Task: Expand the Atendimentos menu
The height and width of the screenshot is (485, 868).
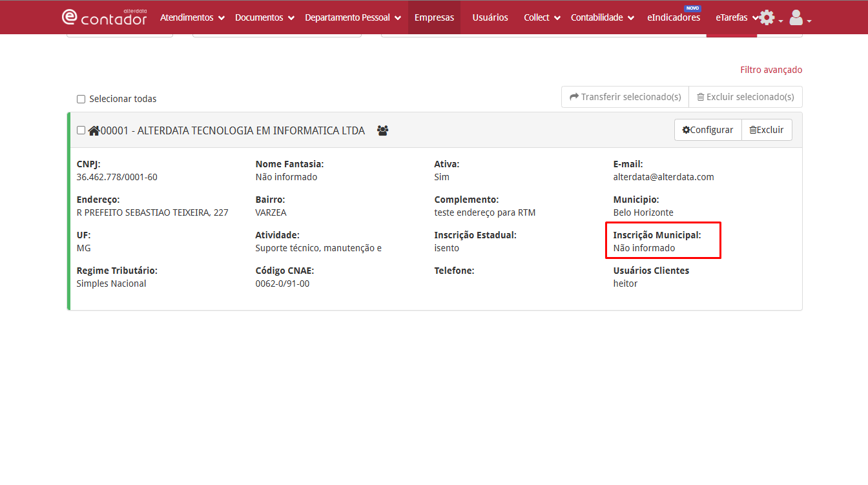Action: pos(192,17)
